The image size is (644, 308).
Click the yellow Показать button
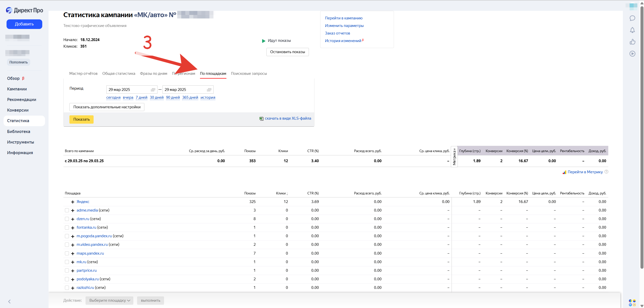pos(82,119)
